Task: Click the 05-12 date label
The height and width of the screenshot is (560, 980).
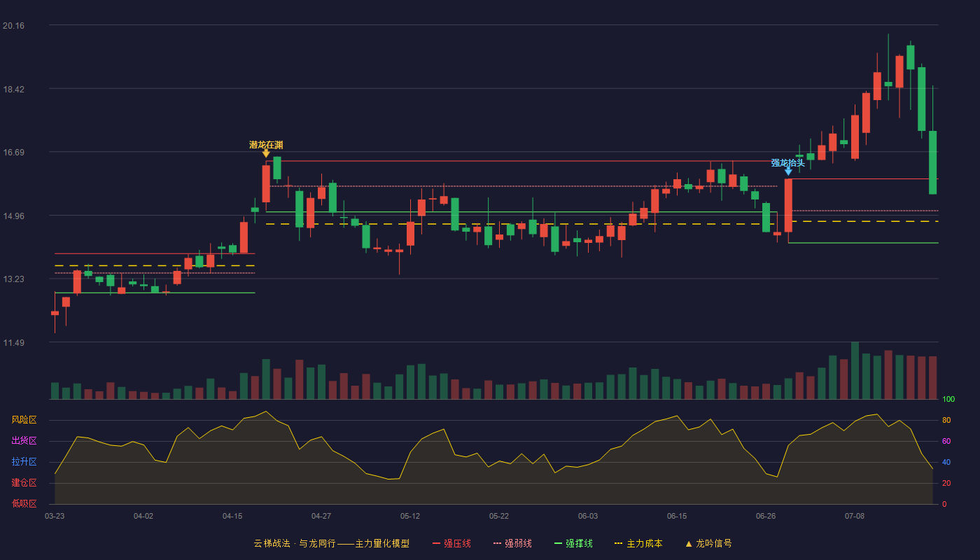Action: [410, 516]
